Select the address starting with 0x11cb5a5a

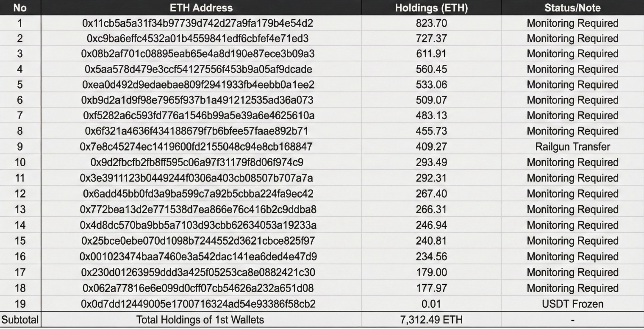tap(198, 23)
